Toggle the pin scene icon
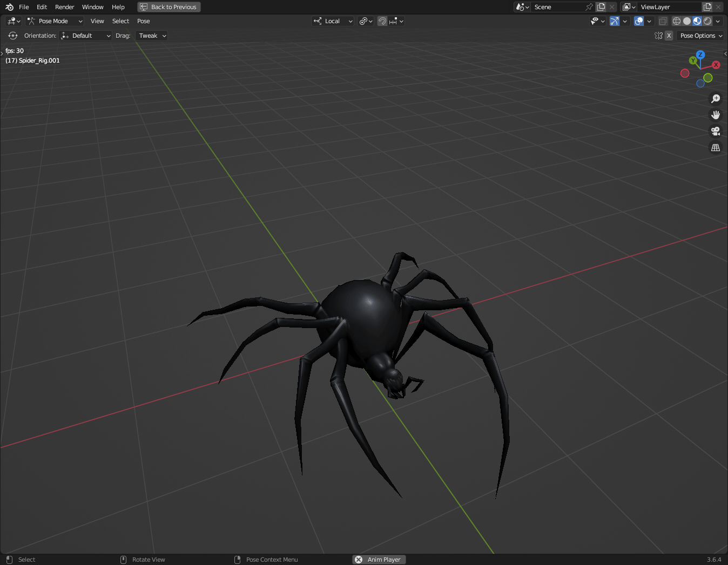Viewport: 728px width, 565px height. (589, 7)
